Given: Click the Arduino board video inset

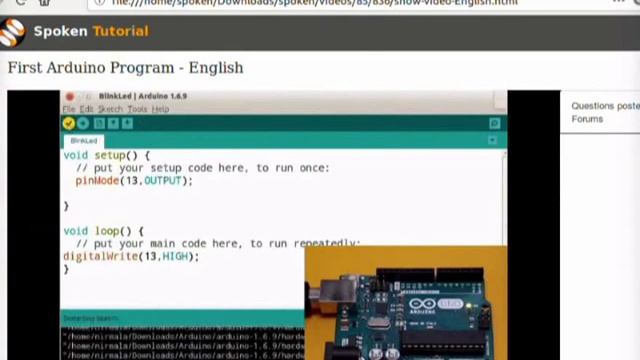Looking at the screenshot, I should click(x=406, y=303).
